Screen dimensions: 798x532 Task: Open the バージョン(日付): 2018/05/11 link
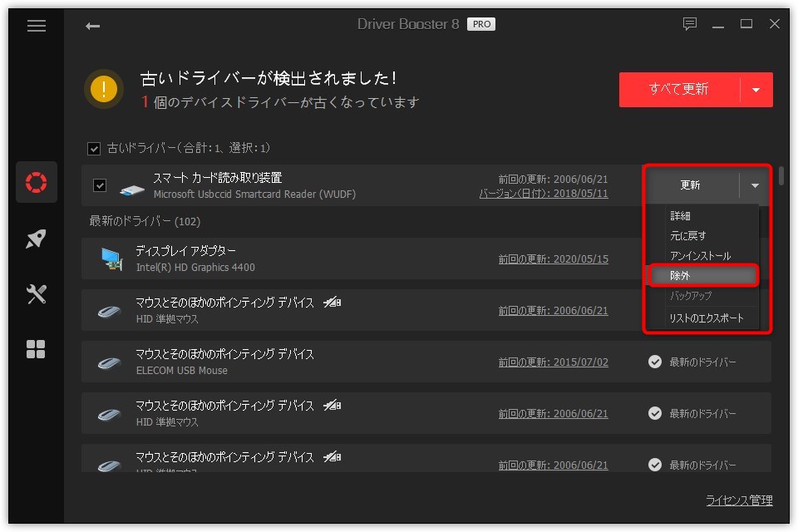click(544, 194)
